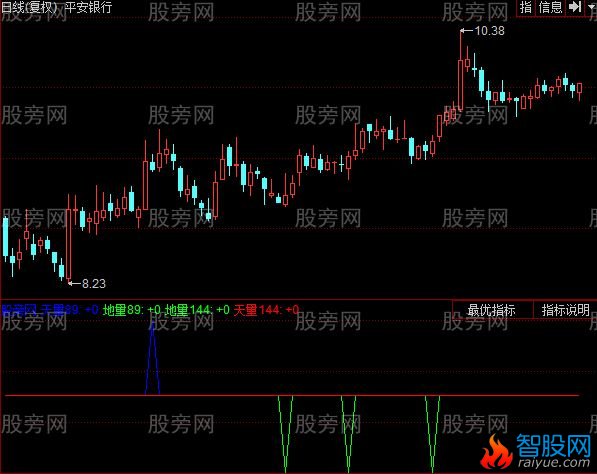Viewport: 597px width, 474px height.
Task: Open the 信息 info tab
Action: [550, 7]
